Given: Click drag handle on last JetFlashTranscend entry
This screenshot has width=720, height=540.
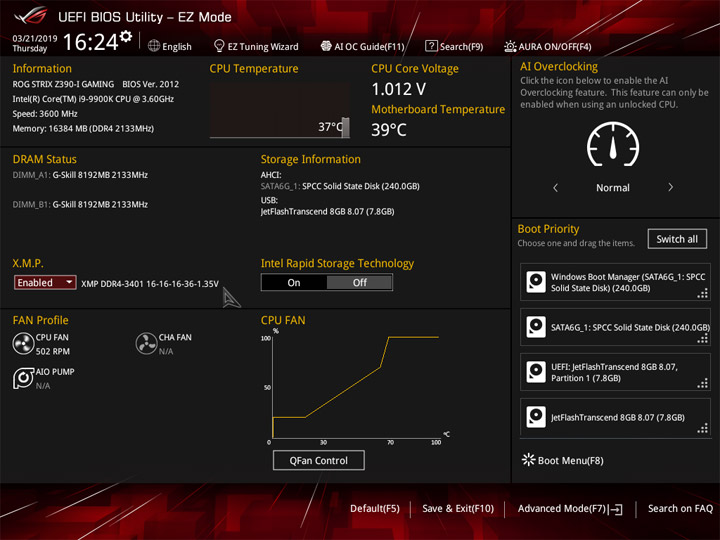Looking at the screenshot, I should click(703, 428).
